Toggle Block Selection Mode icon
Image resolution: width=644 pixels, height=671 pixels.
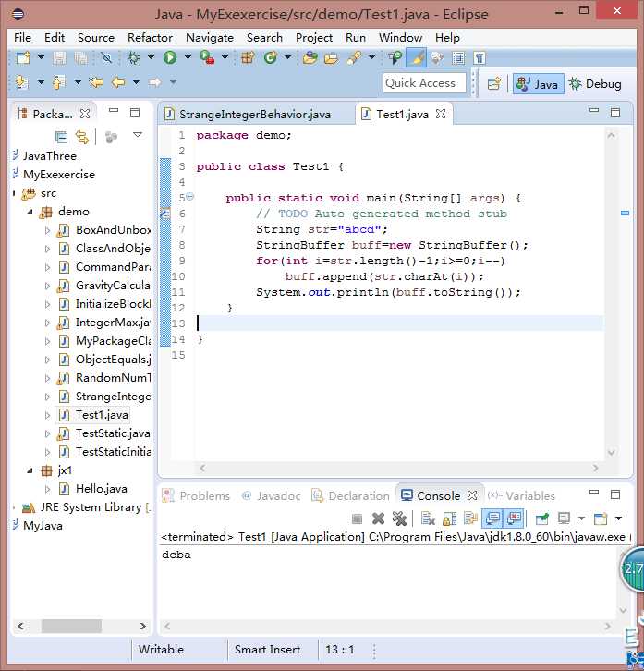click(458, 57)
